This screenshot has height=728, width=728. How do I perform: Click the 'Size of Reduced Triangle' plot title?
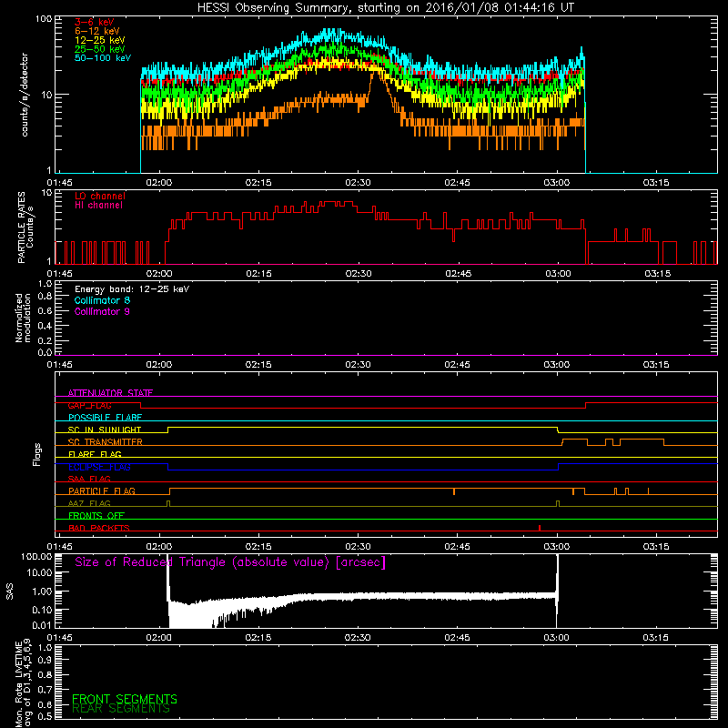coord(230,562)
